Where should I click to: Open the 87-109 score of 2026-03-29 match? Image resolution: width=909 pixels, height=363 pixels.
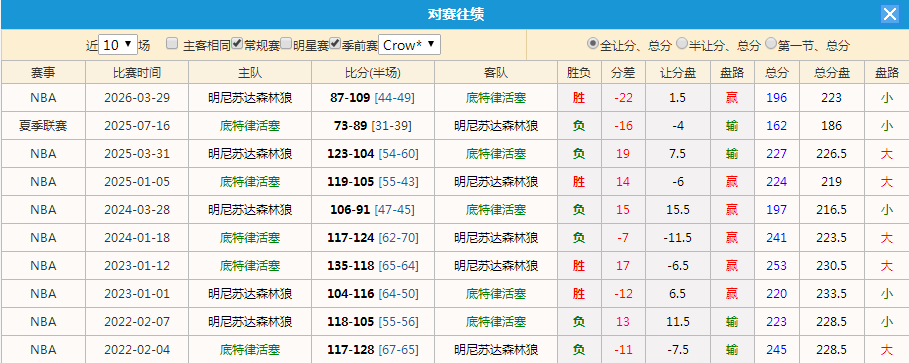click(x=350, y=98)
